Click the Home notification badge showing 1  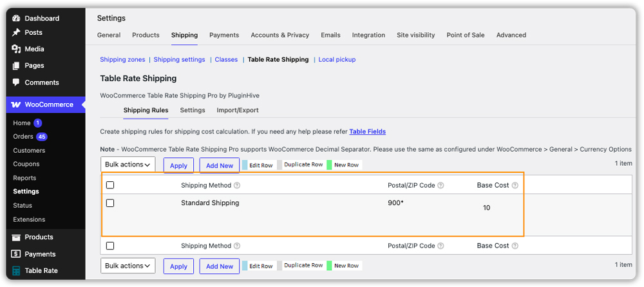pos(38,123)
